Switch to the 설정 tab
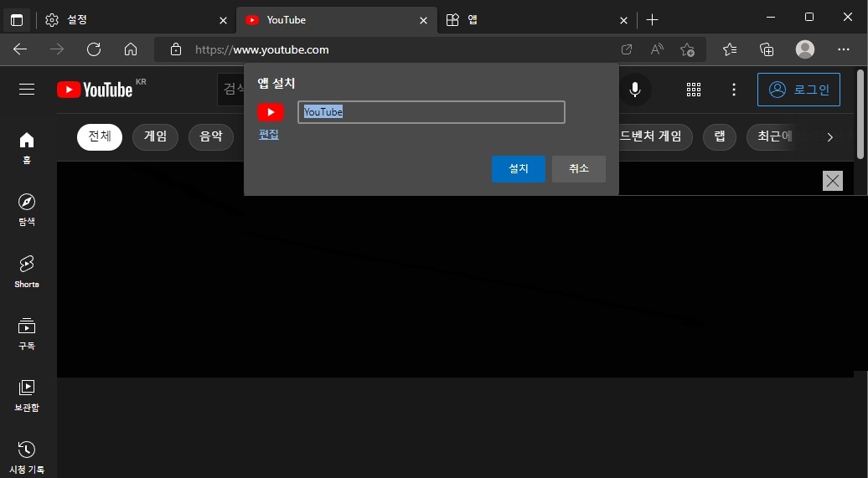 (x=137, y=20)
